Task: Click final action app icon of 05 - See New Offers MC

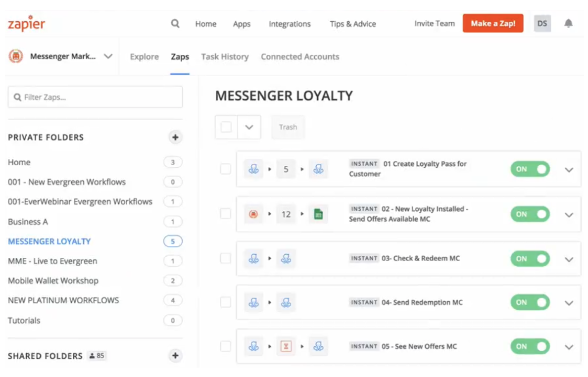Action: (318, 346)
